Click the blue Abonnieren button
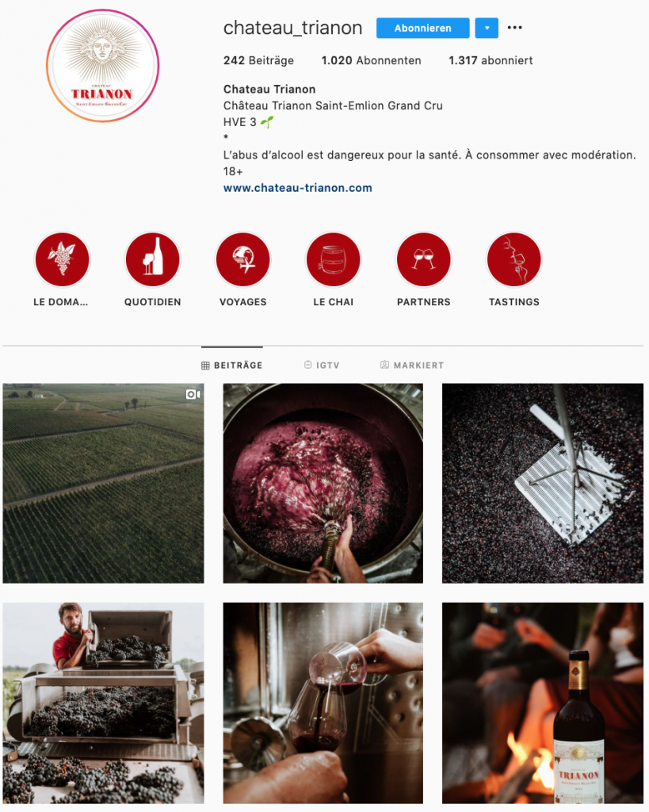 pos(423,28)
